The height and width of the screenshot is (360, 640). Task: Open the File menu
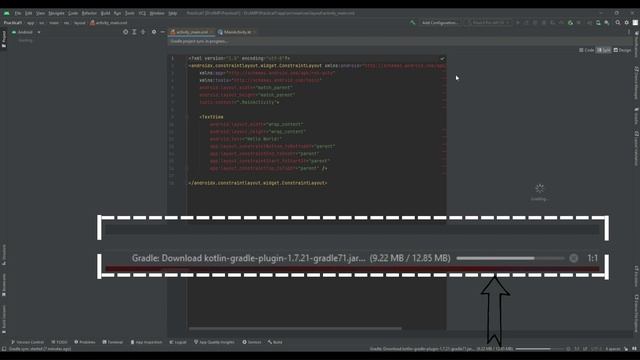[18, 13]
